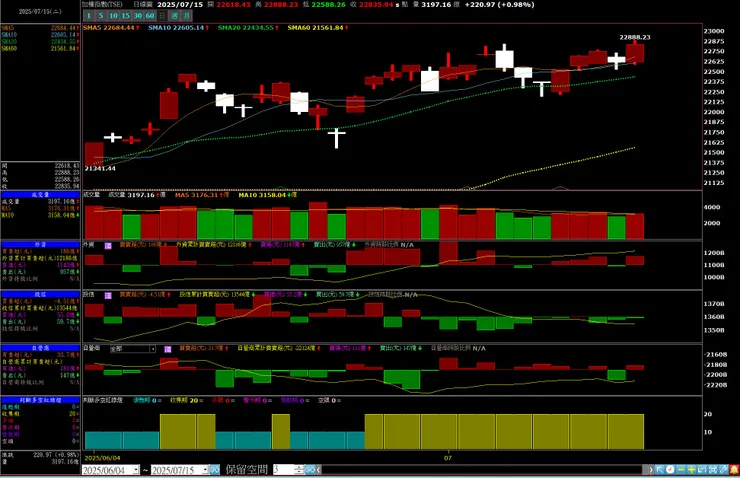The image size is (740, 478).
Task: Switch to the 15-minute chart interval
Action: point(125,16)
